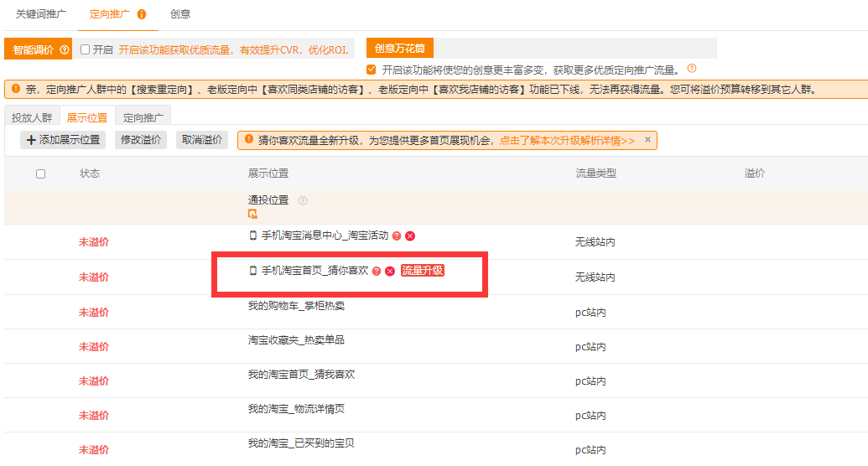Click the 修改溢价 button
868x466 pixels.
click(x=141, y=140)
